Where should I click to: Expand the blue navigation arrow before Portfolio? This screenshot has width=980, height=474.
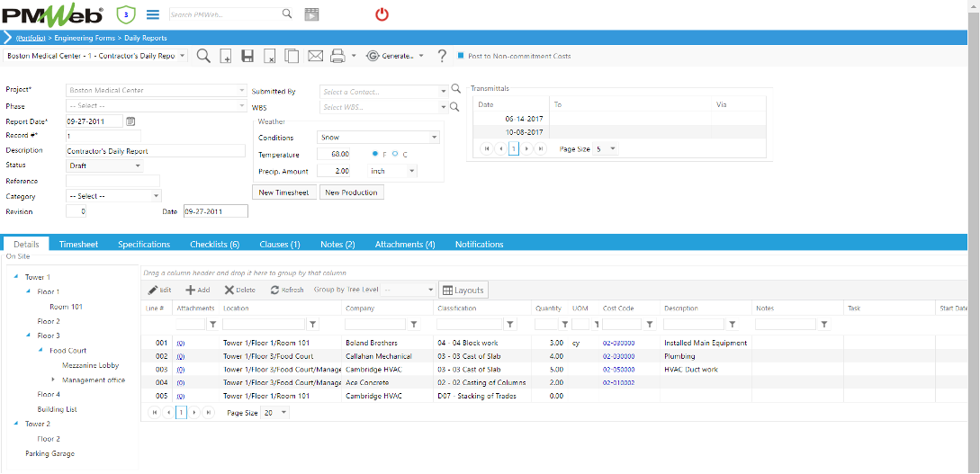[7, 38]
